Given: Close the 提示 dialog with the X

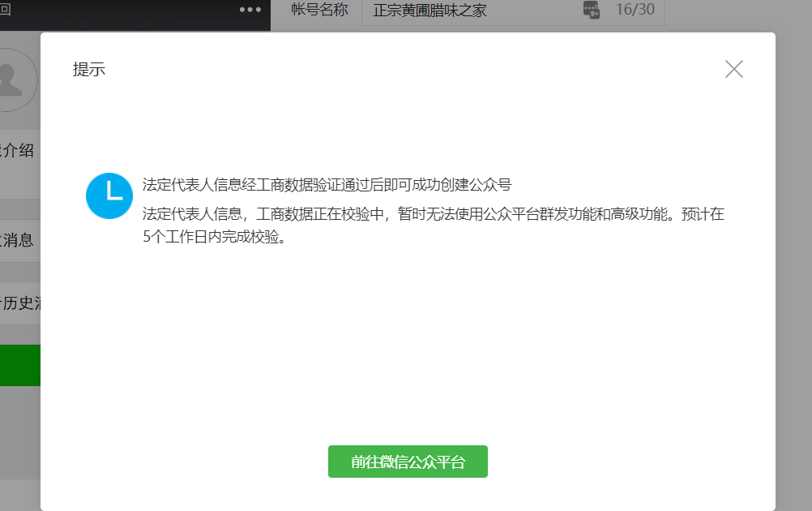Looking at the screenshot, I should click(733, 69).
